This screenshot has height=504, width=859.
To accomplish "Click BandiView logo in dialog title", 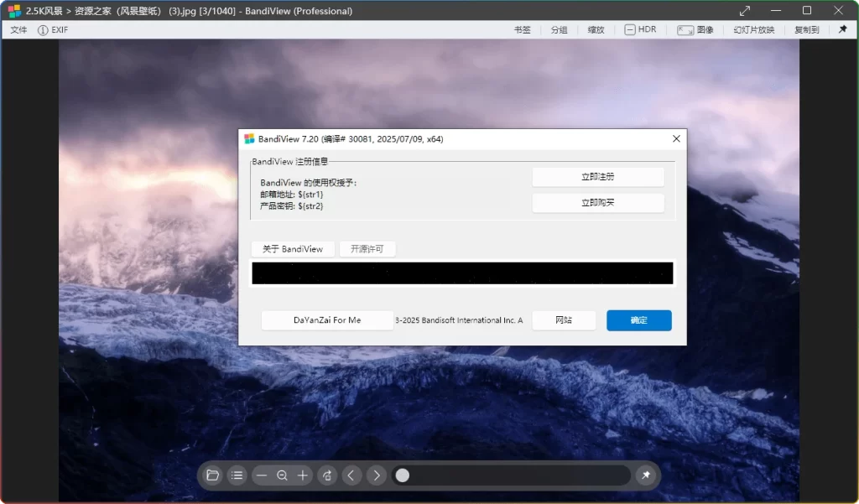I will [249, 138].
